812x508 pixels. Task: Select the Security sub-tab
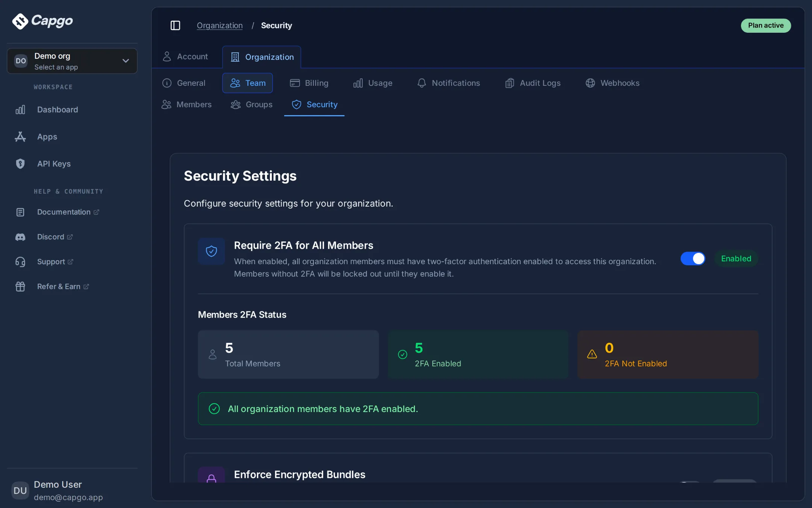(314, 105)
